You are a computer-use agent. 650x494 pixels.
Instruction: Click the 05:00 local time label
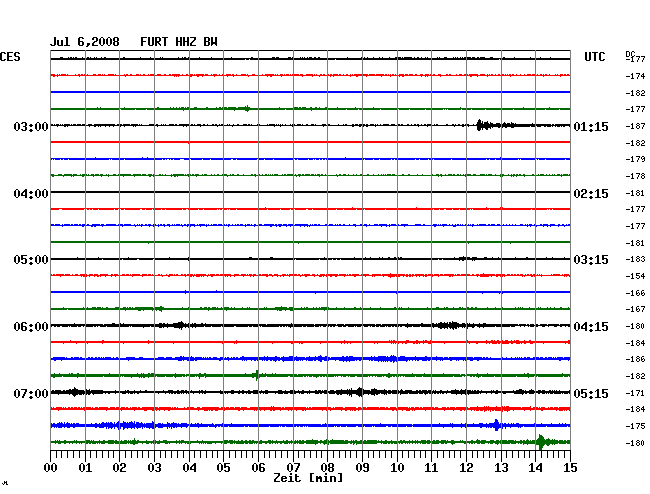[x=31, y=260]
